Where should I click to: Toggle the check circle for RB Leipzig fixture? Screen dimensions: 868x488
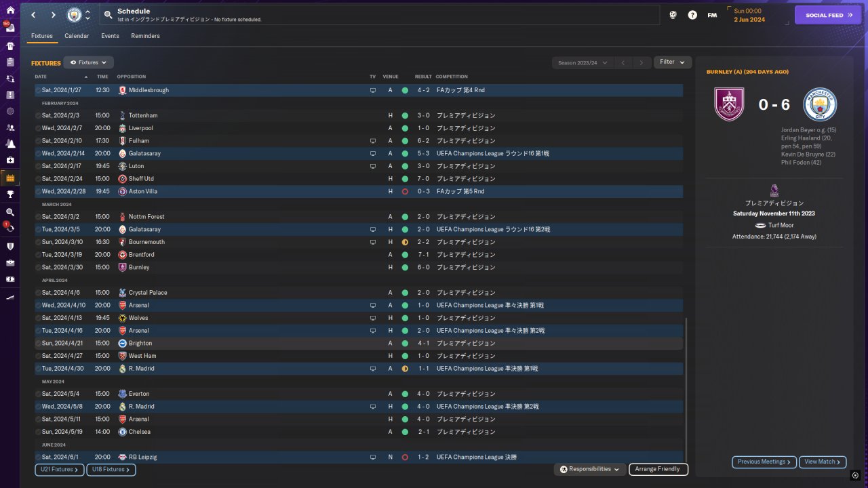tap(38, 457)
